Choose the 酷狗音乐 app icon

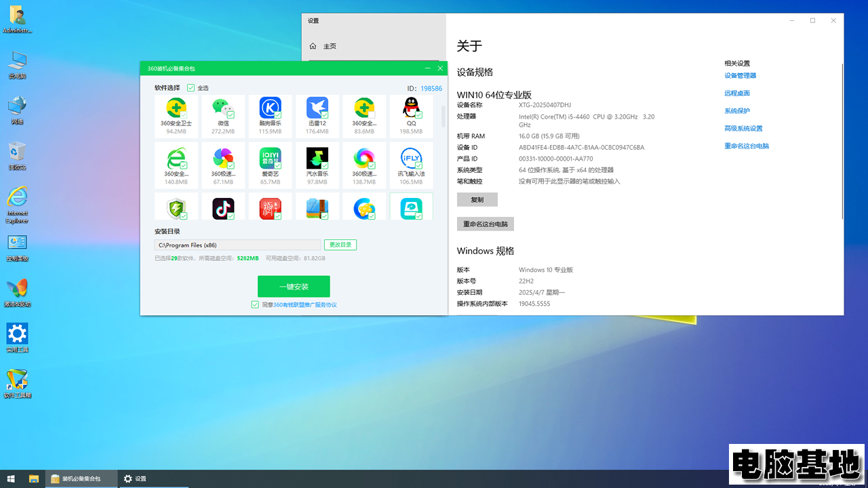click(270, 108)
